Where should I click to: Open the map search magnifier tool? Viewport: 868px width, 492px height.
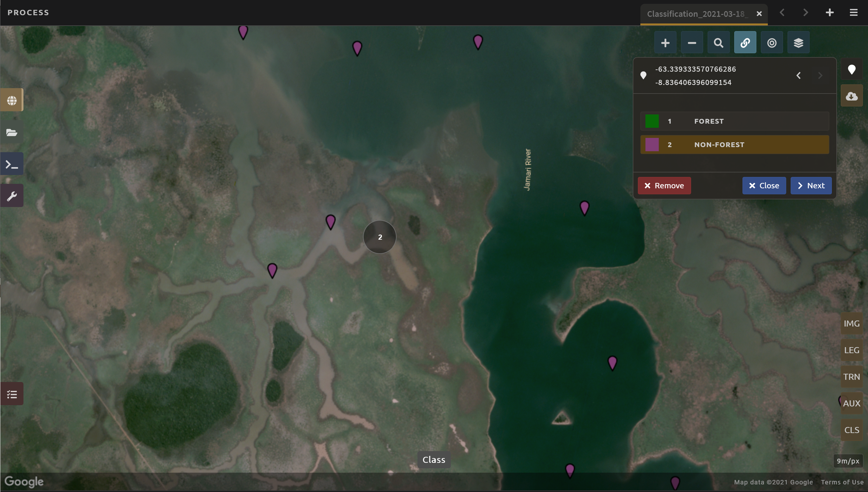point(718,43)
